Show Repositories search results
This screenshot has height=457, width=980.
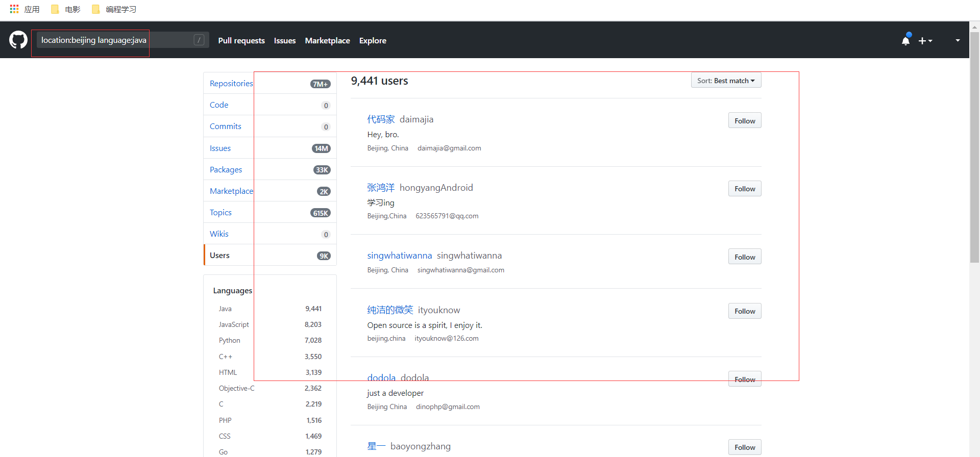tap(270, 84)
